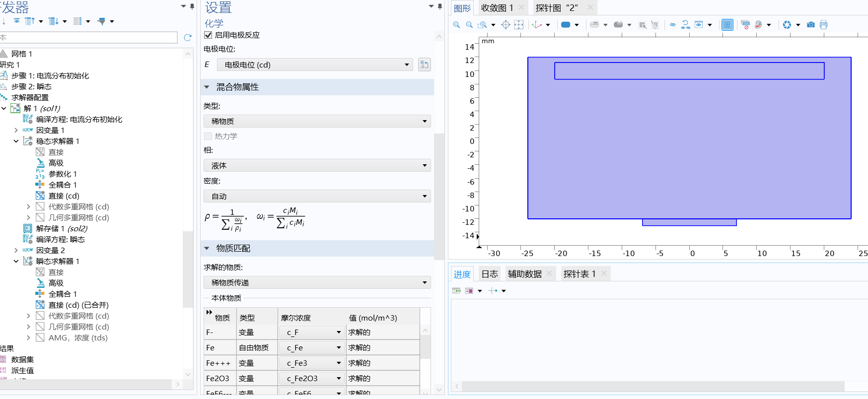Click the show grid icon in graphics toolbar
The width and height of the screenshot is (868, 399).
(x=727, y=25)
